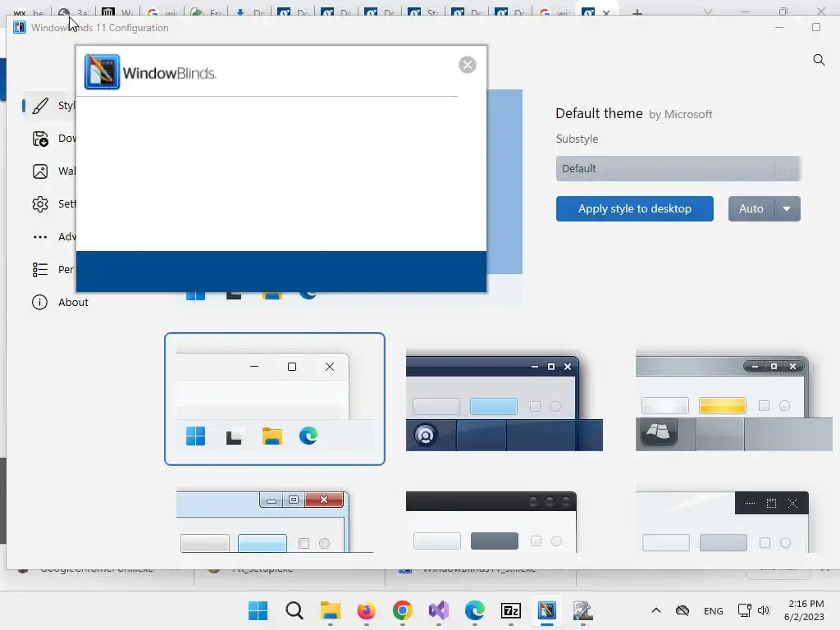
Task: Launch Firefox from the taskbar
Action: click(367, 610)
